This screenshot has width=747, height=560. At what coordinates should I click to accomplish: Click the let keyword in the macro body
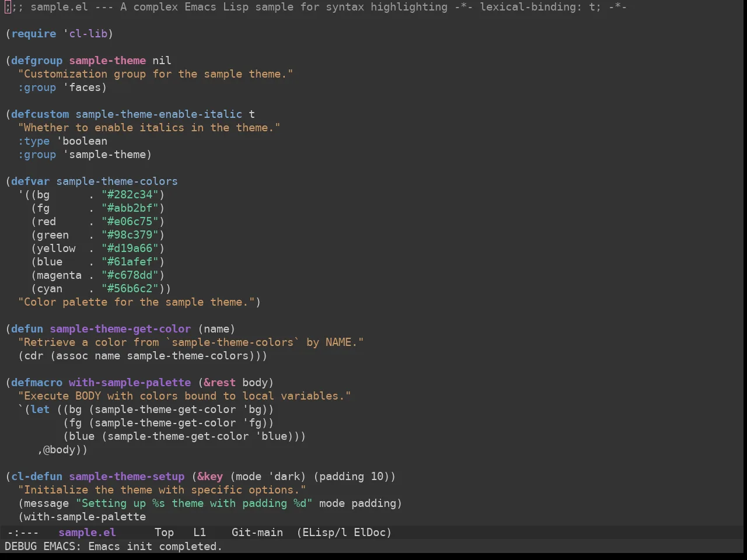click(40, 409)
